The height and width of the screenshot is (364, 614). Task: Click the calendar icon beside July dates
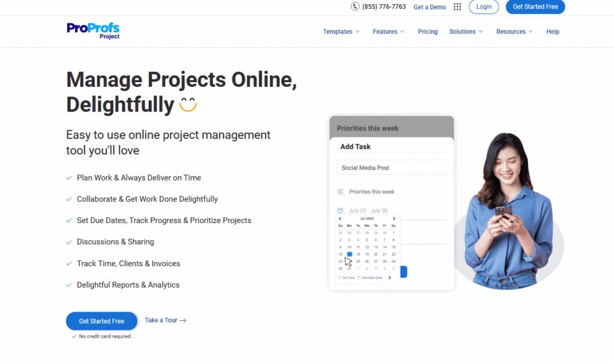tap(340, 210)
